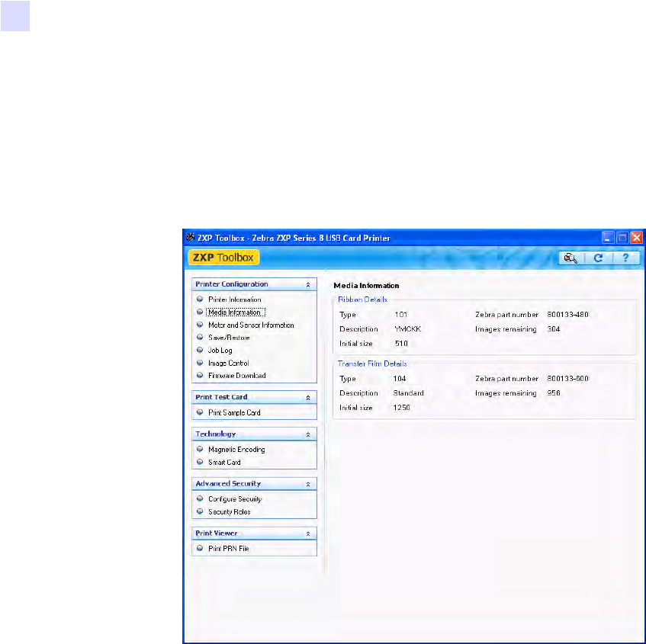The width and height of the screenshot is (646, 644).
Task: Open Smart Card settings
Action: point(224,463)
